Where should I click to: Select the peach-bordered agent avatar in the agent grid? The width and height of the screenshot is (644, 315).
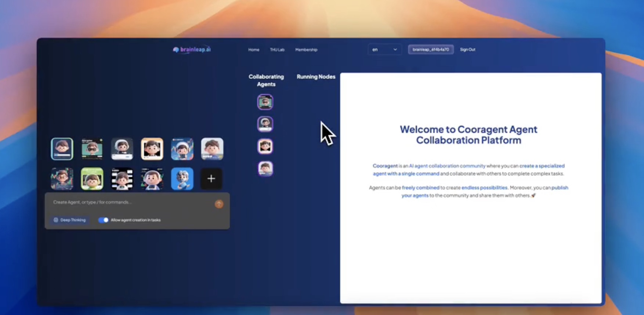pos(152,149)
